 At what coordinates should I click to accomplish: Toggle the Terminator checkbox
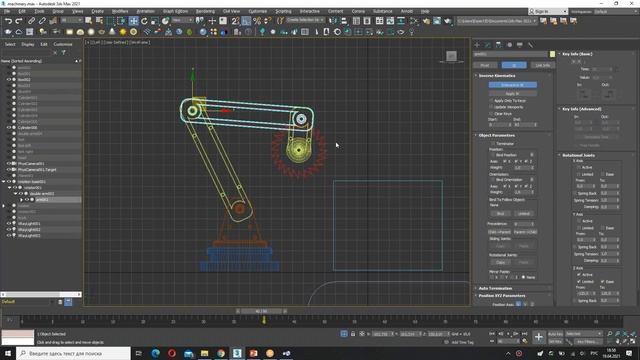[493, 144]
